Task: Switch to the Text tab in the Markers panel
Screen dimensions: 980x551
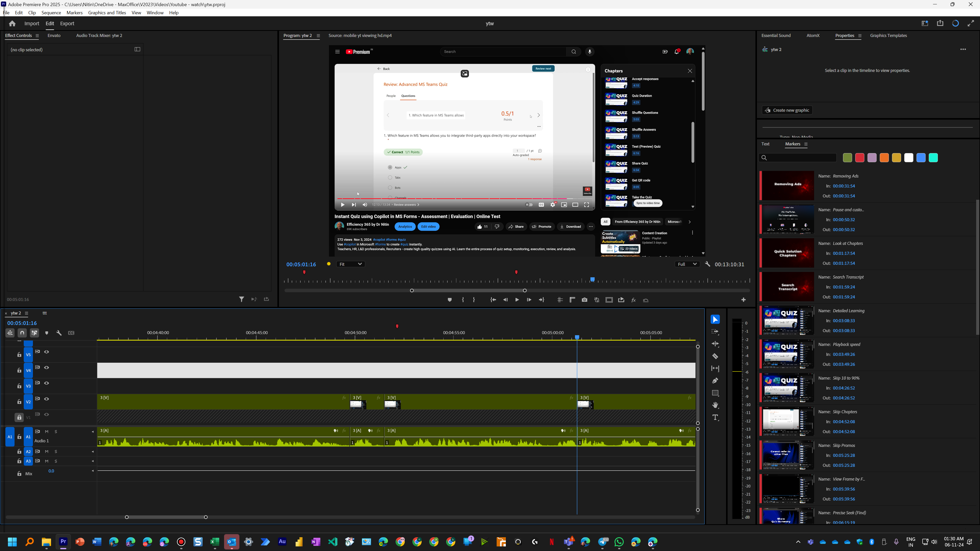Action: click(x=765, y=144)
